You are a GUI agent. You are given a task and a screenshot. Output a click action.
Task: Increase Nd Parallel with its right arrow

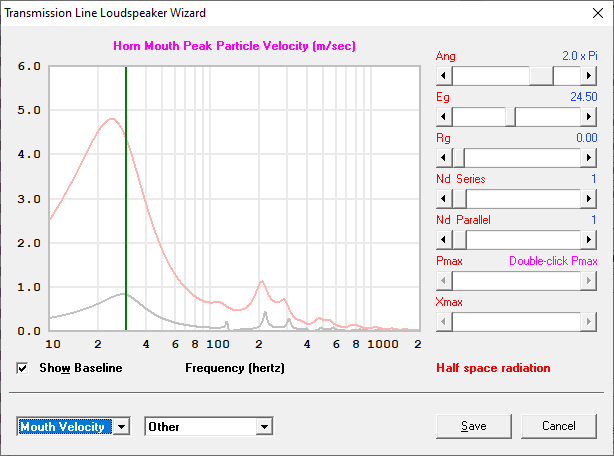tap(589, 240)
